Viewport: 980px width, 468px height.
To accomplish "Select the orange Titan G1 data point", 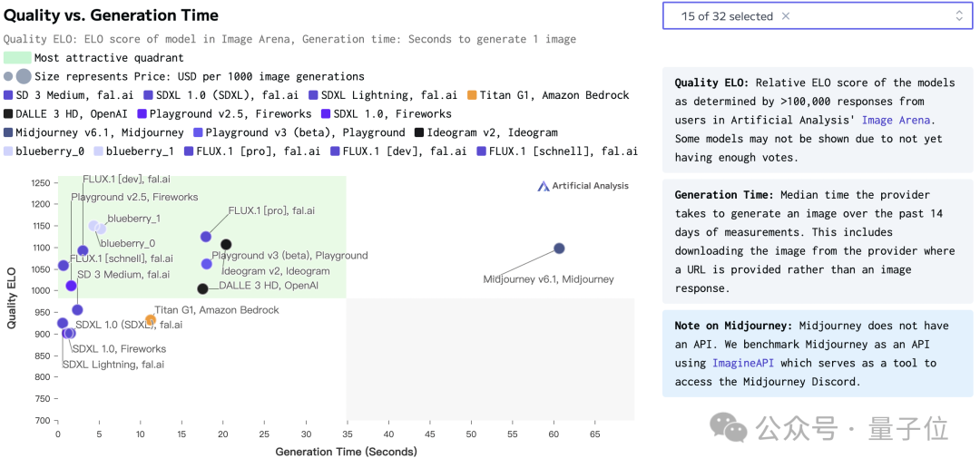I will tap(151, 319).
